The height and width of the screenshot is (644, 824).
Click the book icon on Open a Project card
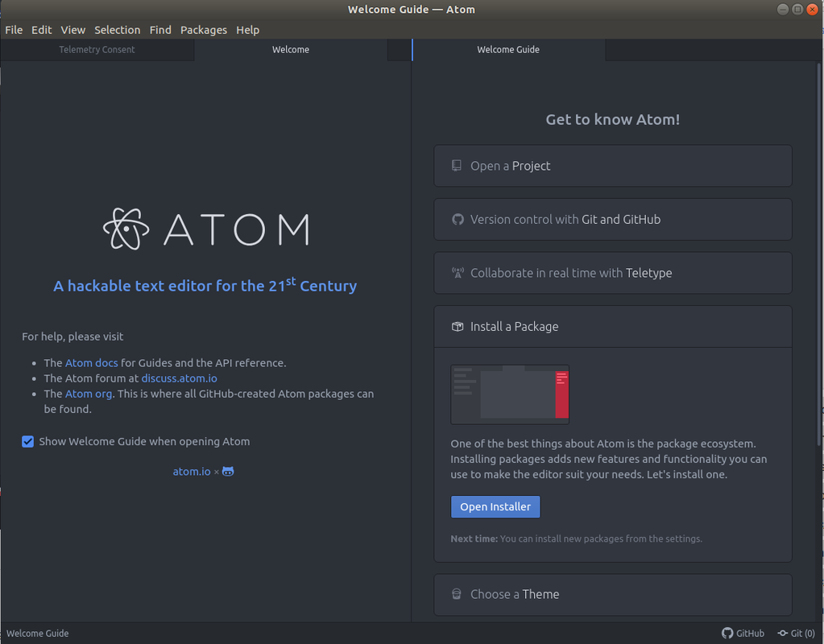click(x=458, y=165)
